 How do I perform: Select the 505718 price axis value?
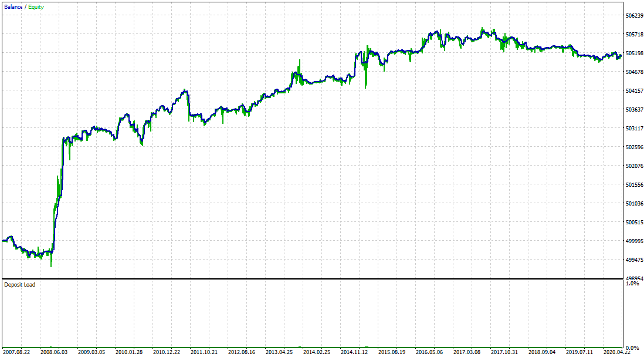tap(634, 35)
